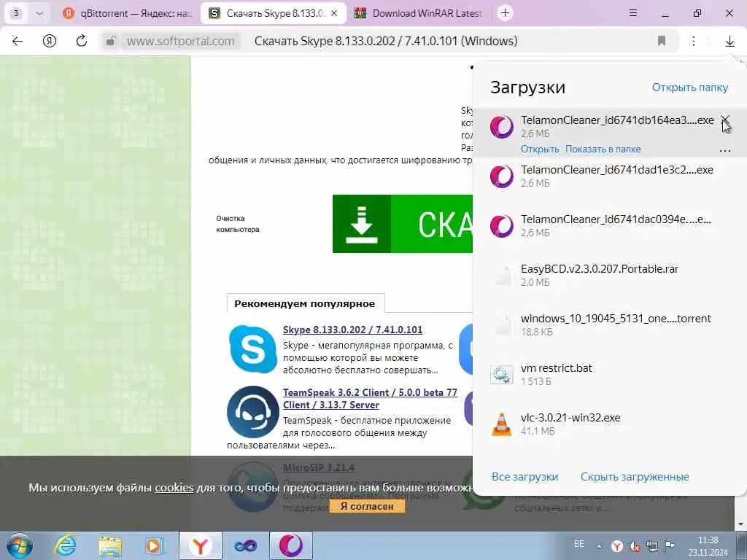Click the green СКАЧАТЬ download button
Viewport: 747px width, 560px height.
tap(403, 224)
